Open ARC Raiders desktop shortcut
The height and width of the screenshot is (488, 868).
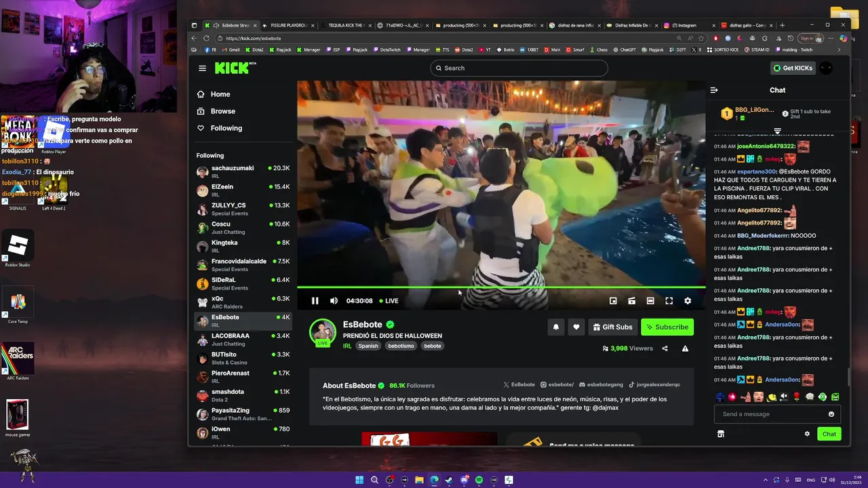(x=18, y=361)
